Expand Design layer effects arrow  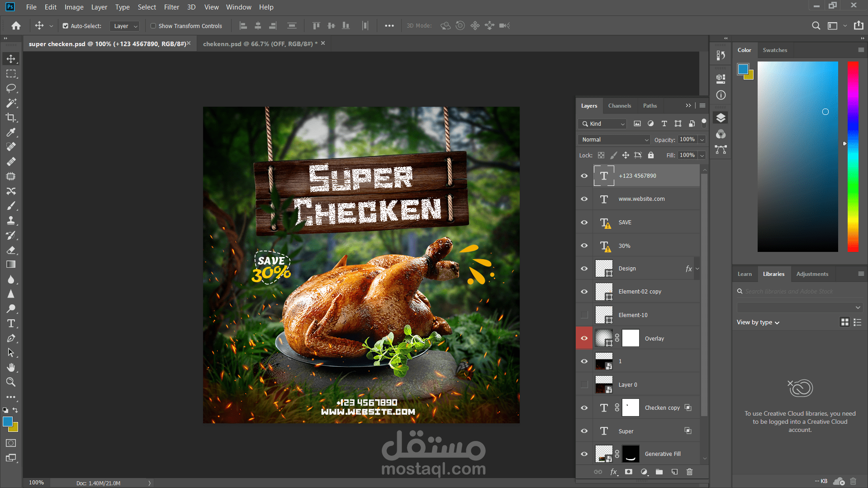point(697,269)
